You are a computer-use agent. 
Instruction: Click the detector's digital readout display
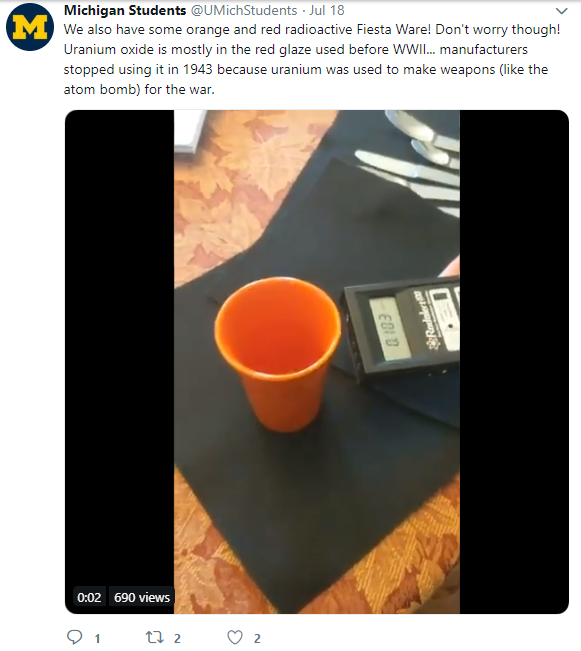(x=386, y=330)
